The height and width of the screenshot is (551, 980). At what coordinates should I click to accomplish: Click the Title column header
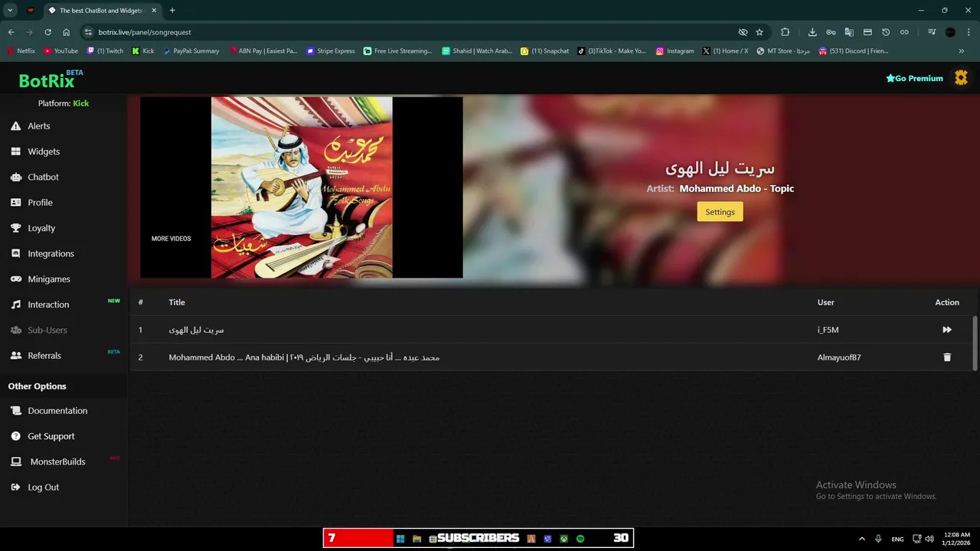[x=177, y=302]
